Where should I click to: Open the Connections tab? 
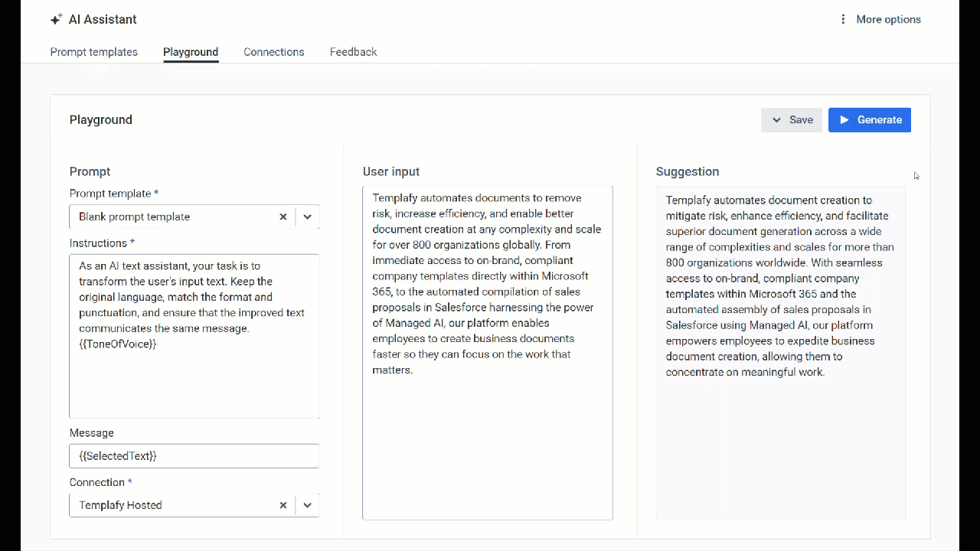tap(274, 52)
